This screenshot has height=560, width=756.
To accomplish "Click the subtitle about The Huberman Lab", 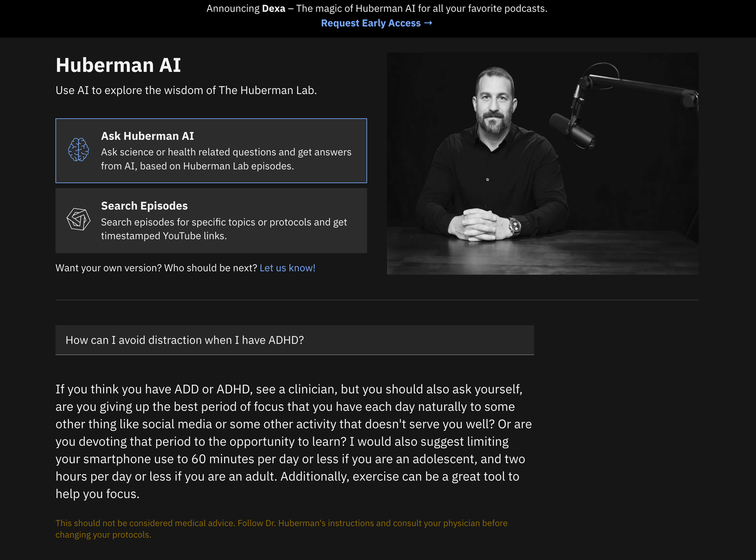I will [186, 90].
